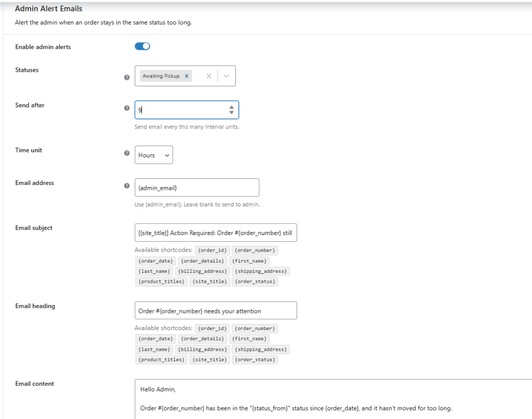Click {product_titles} shortcode under Email subject
This screenshot has height=419, width=532.
tap(161, 282)
